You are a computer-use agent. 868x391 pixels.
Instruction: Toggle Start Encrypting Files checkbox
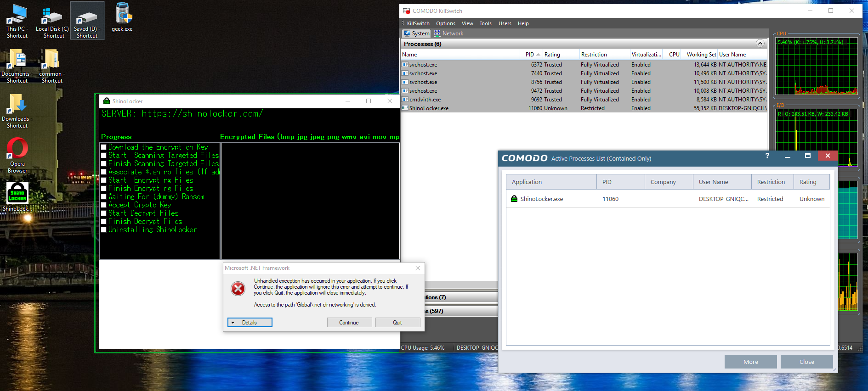(x=104, y=180)
